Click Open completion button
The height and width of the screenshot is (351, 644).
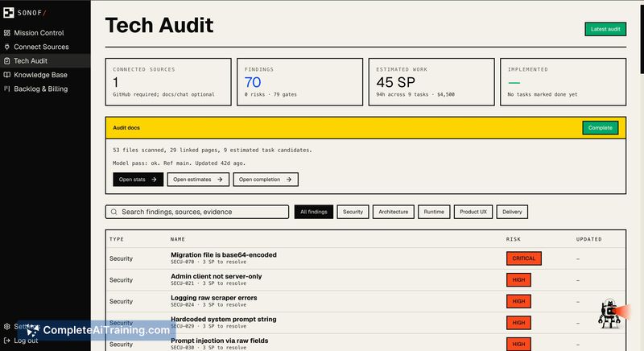[x=266, y=180]
